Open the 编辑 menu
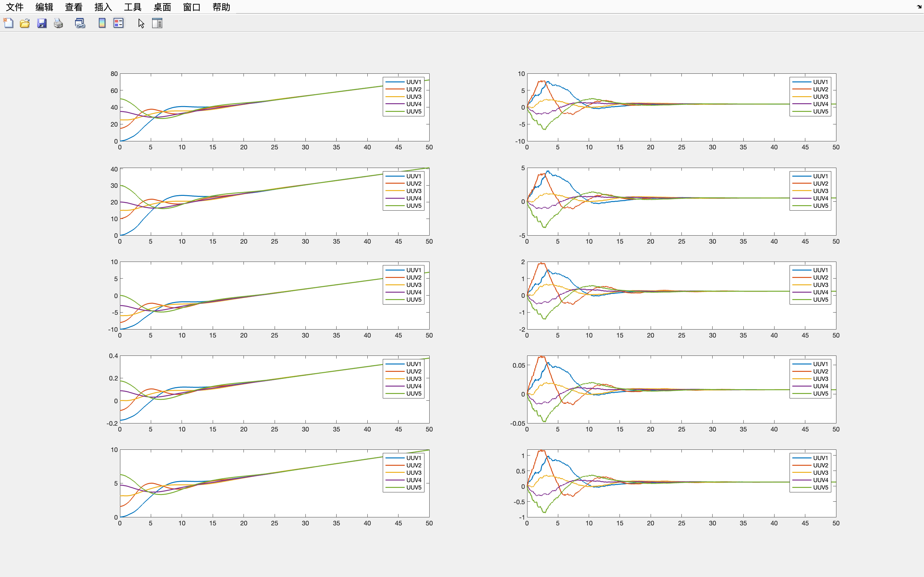 click(x=44, y=7)
